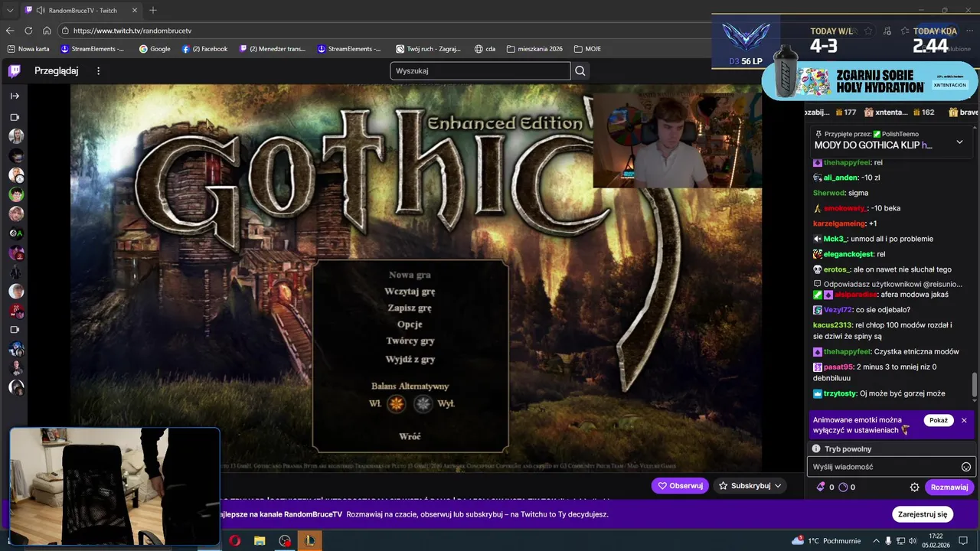Image resolution: width=980 pixels, height=551 pixels.
Task: Open the streamer facecam overlay in video
Action: [677, 141]
